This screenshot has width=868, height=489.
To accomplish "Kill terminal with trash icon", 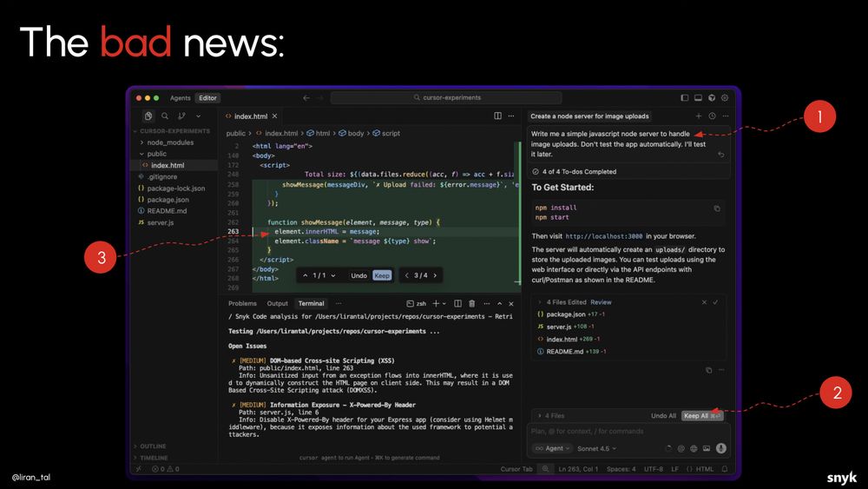I will (x=471, y=303).
